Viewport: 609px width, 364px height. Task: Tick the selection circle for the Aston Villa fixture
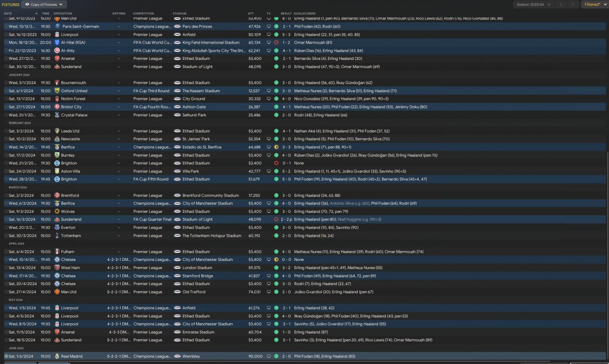coord(6,171)
